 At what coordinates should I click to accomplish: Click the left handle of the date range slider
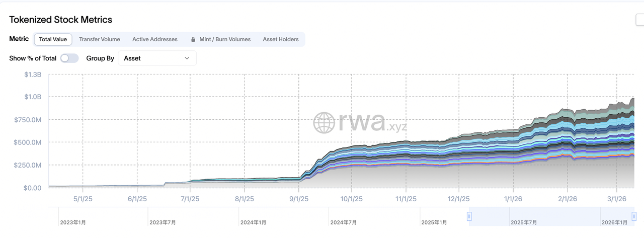pos(469,216)
